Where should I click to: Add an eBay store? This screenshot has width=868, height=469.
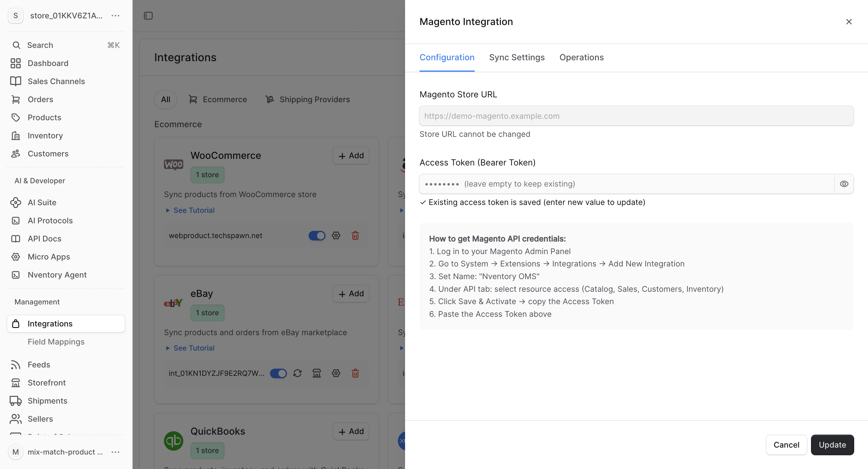[x=351, y=294]
